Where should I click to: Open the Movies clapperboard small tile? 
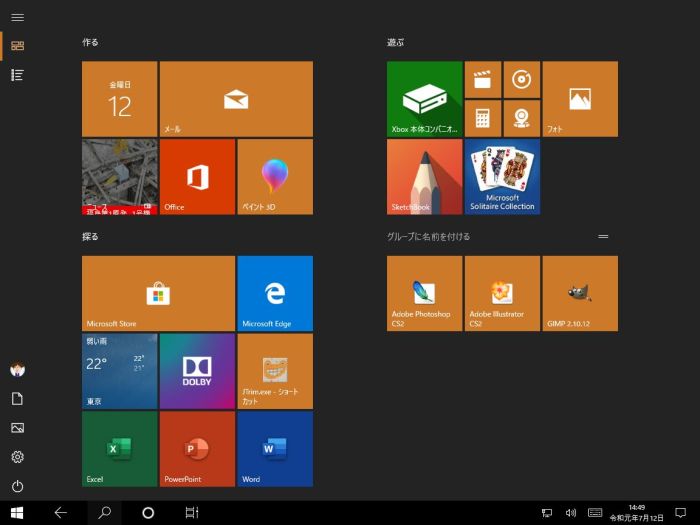pos(483,79)
